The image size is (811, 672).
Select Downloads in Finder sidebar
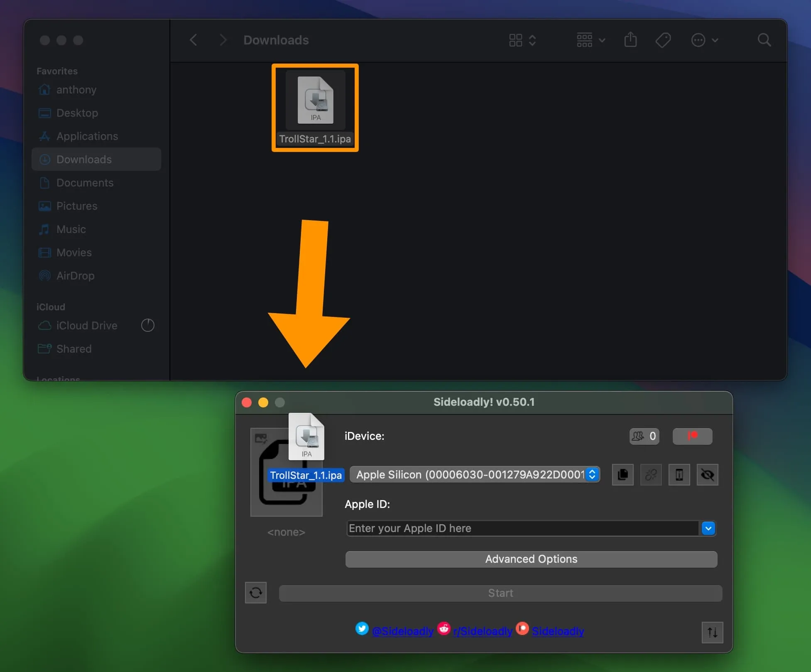[96, 159]
